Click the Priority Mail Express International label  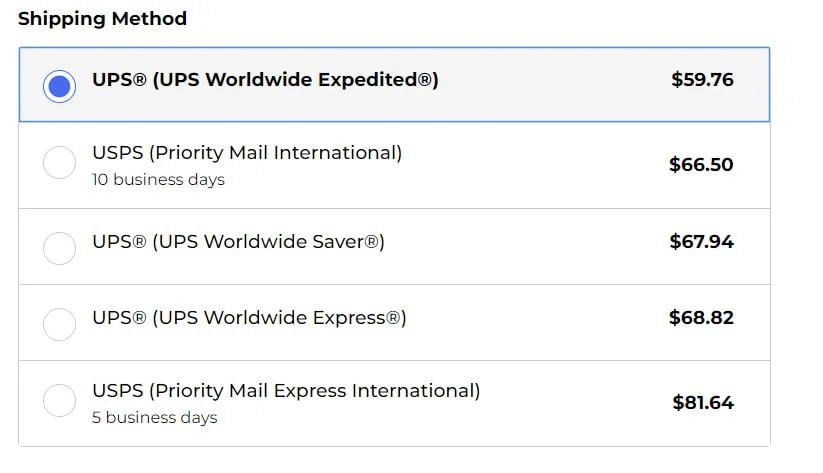(x=286, y=390)
